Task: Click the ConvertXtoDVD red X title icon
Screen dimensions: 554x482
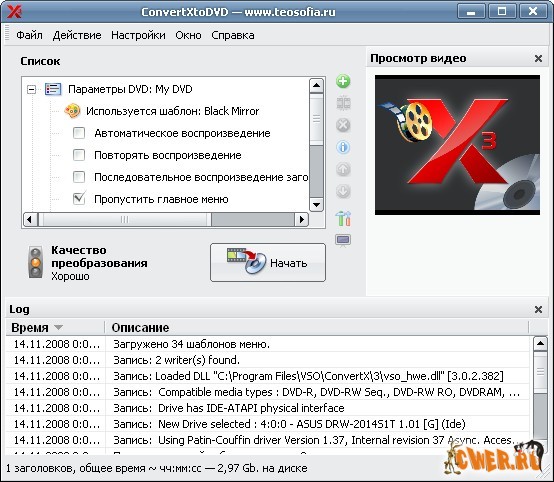Action: [x=14, y=12]
